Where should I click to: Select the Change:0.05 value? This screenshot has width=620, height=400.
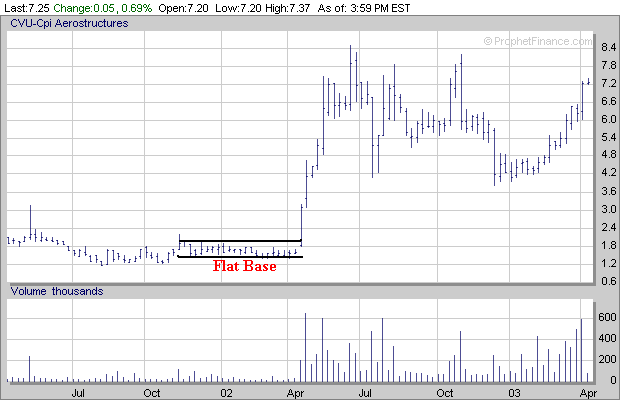(x=84, y=8)
